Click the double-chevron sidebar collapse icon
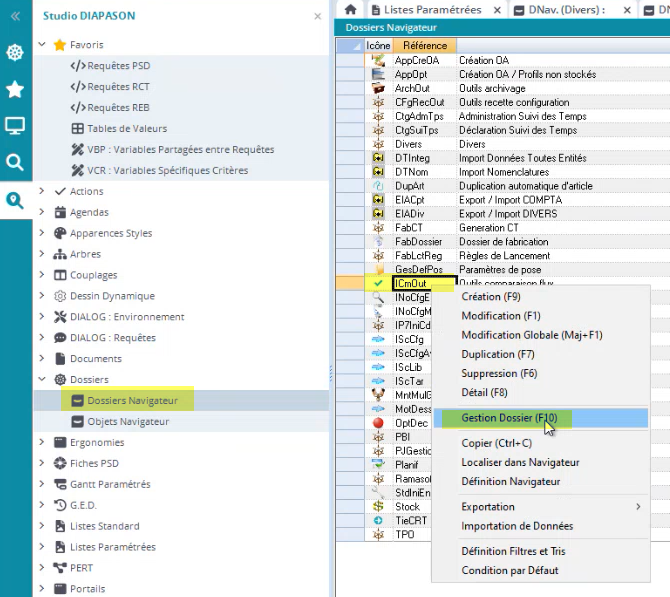Screen dimensions: 670x597 (x=15, y=16)
